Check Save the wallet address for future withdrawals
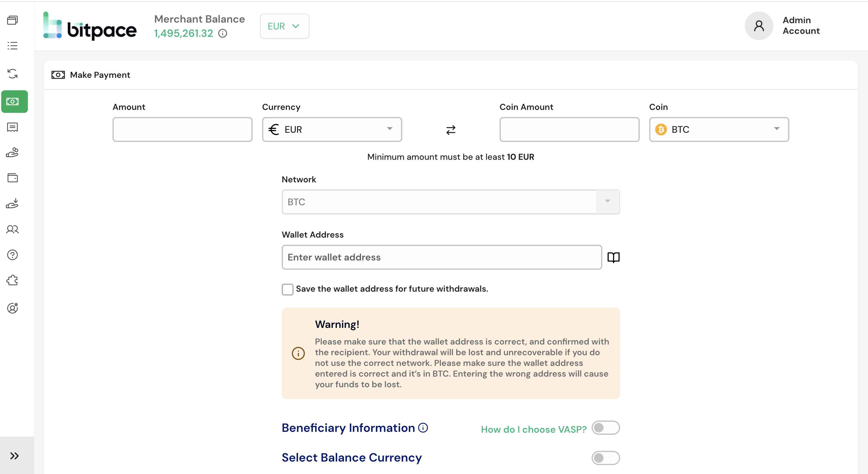868x474 pixels. pos(287,289)
